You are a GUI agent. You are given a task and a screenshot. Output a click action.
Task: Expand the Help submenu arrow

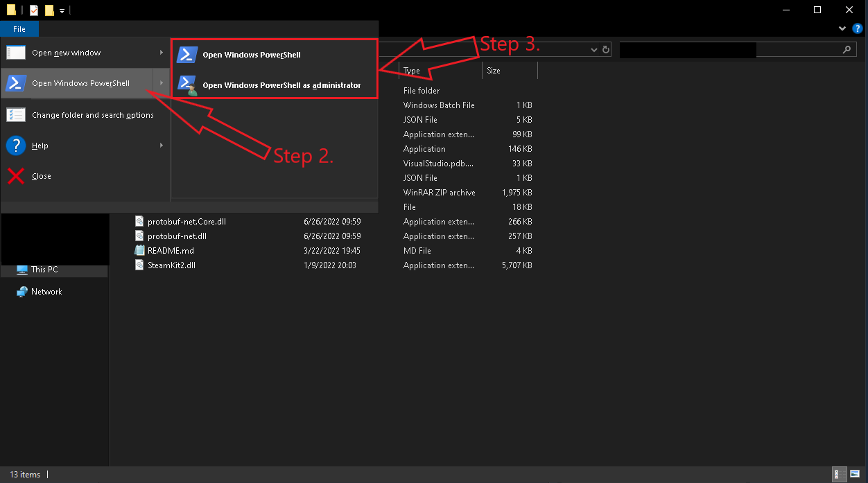tap(162, 146)
